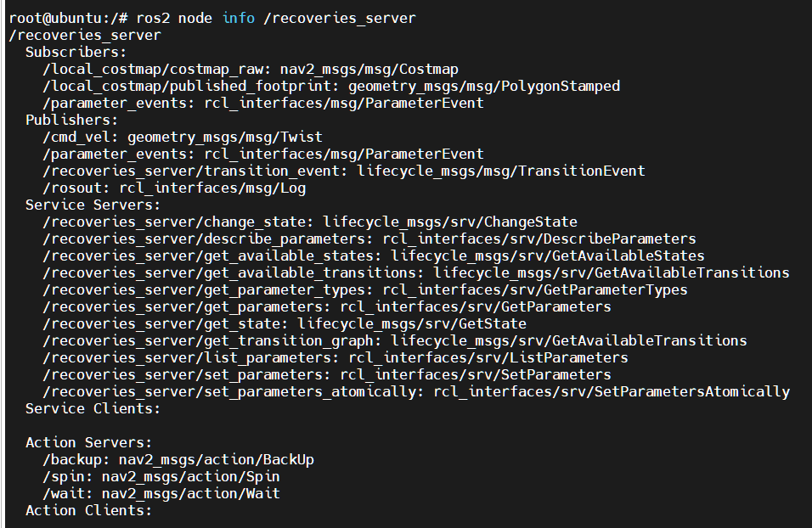
Task: Select the Subscribers heading line
Action: point(76,52)
